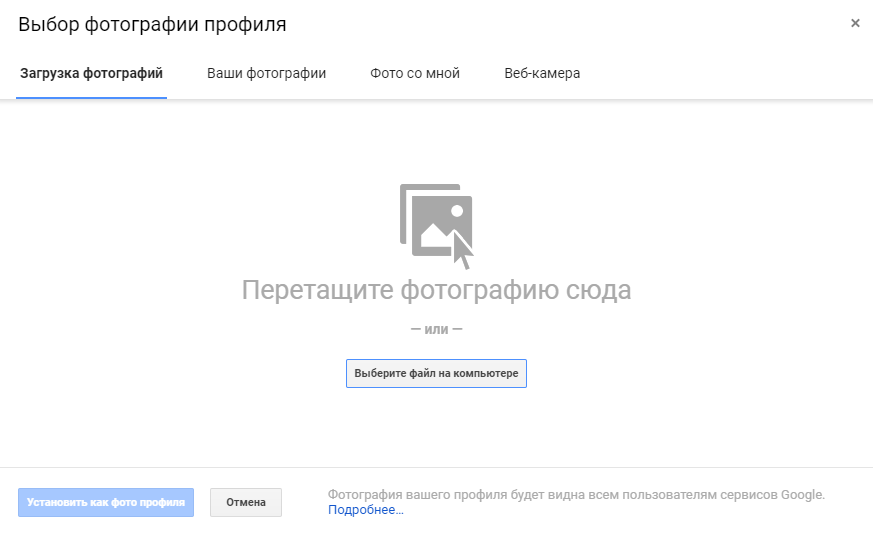Click the — или — separator text
The height and width of the screenshot is (536, 873).
pyautogui.click(x=436, y=329)
